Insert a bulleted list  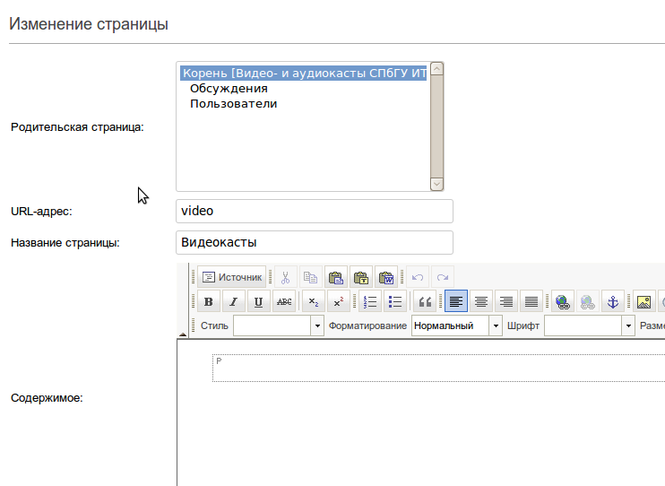[x=395, y=301]
